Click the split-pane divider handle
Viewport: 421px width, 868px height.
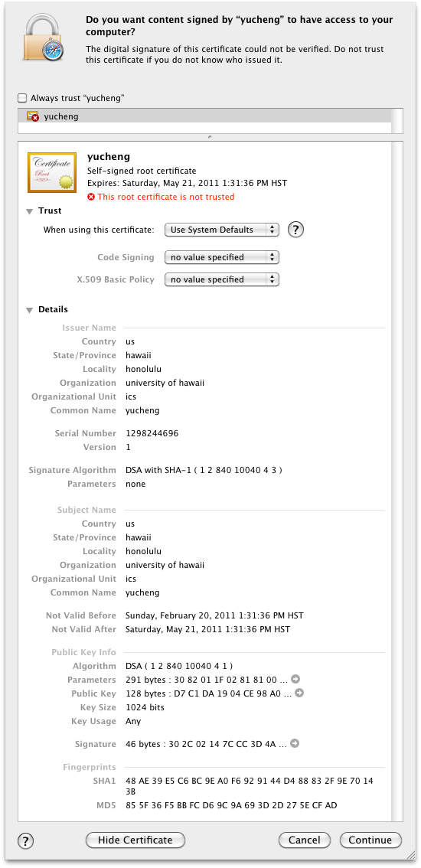pyautogui.click(x=210, y=137)
